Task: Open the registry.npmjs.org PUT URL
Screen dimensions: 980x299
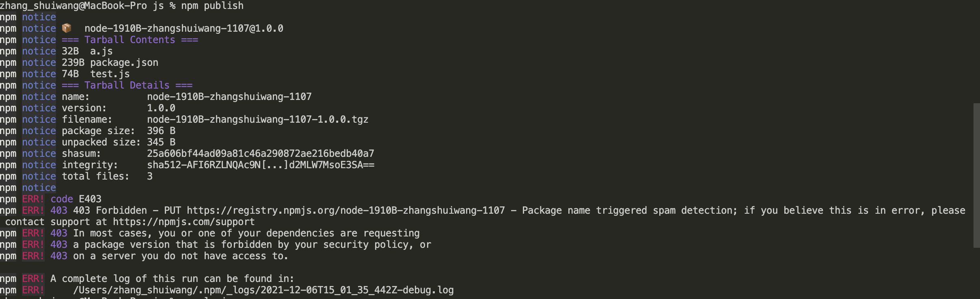Action: pos(346,210)
